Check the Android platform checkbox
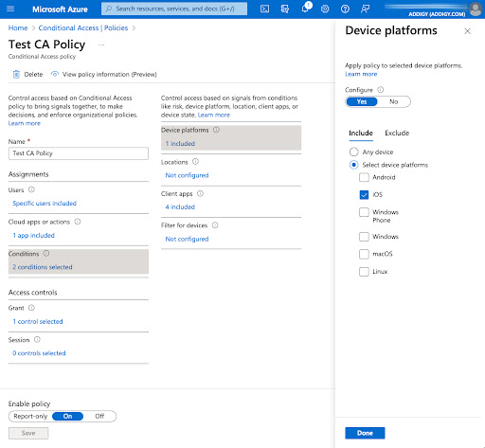485x448 pixels. click(364, 177)
